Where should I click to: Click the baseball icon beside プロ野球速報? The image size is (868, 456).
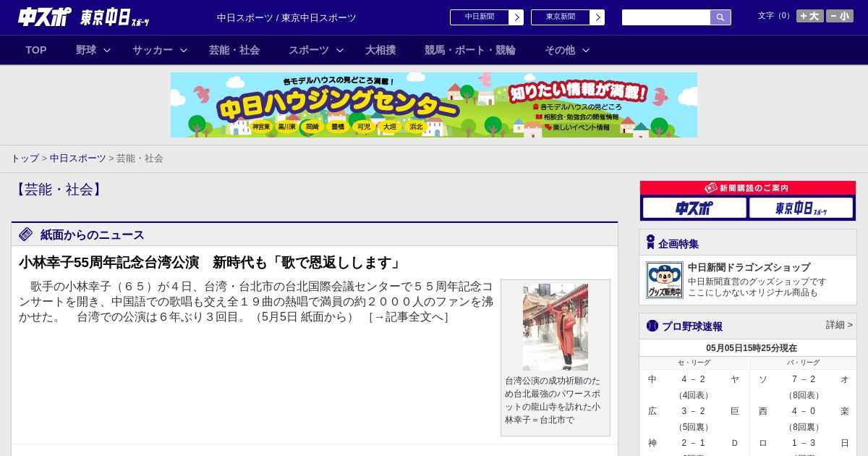(x=652, y=326)
